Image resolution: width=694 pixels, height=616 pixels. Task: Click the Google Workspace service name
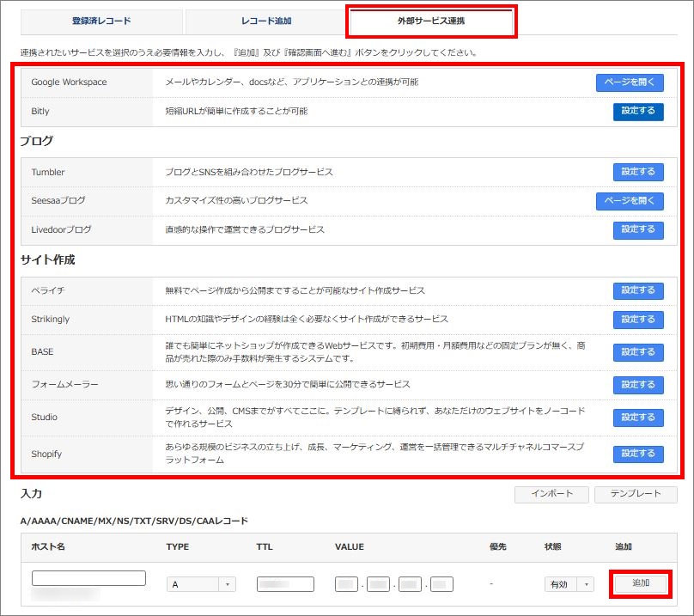(x=69, y=82)
